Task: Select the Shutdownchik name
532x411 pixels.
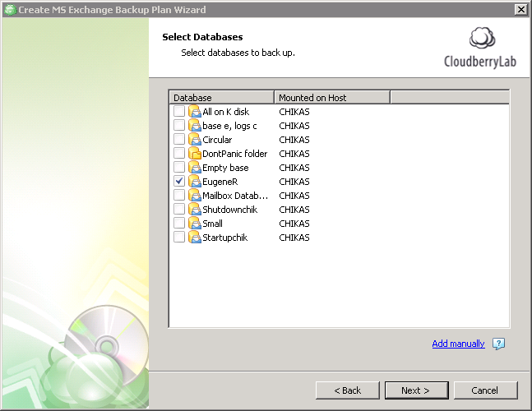Action: point(230,210)
